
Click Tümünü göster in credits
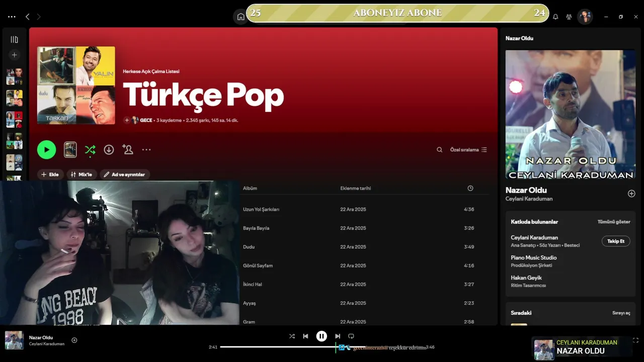point(613,222)
